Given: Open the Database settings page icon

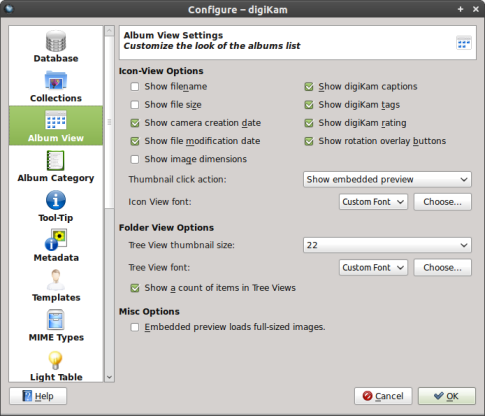Looking at the screenshot, I should coord(56,41).
